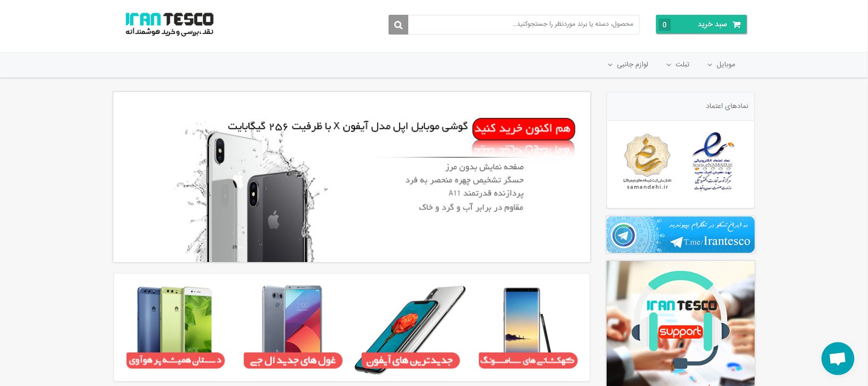Click the red هم اکنون خرید کنید button
Viewport: 868px width, 386px height.
pos(523,129)
